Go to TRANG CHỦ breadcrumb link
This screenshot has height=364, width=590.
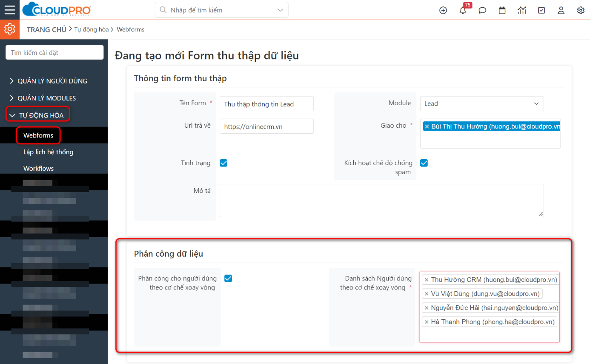46,29
